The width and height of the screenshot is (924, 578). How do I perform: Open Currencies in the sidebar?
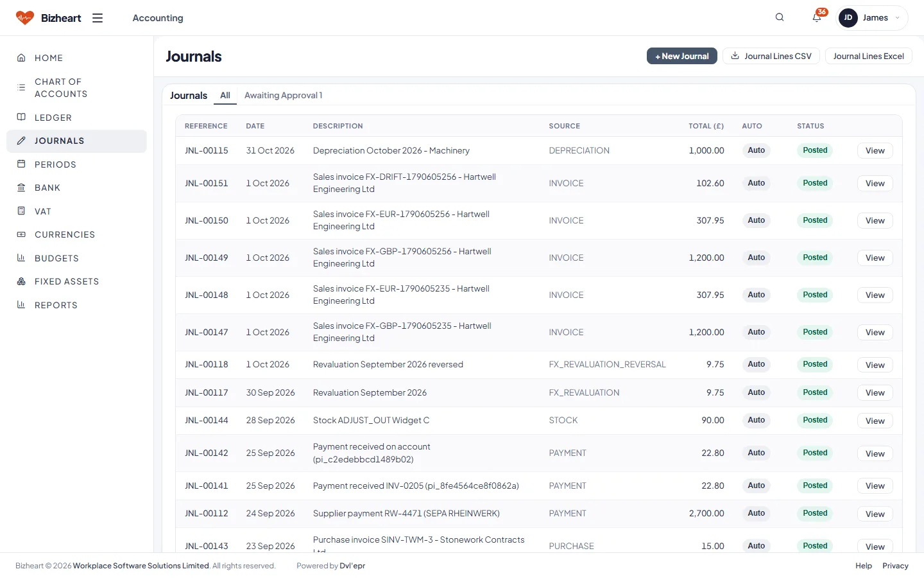77,234
